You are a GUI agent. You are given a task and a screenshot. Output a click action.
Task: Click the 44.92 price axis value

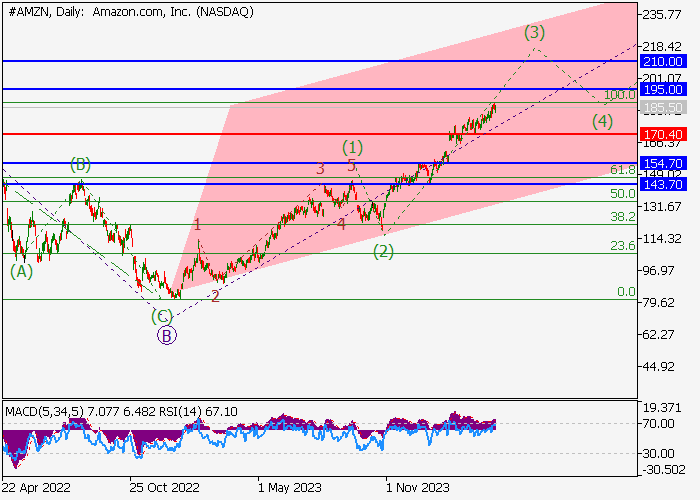(658, 367)
